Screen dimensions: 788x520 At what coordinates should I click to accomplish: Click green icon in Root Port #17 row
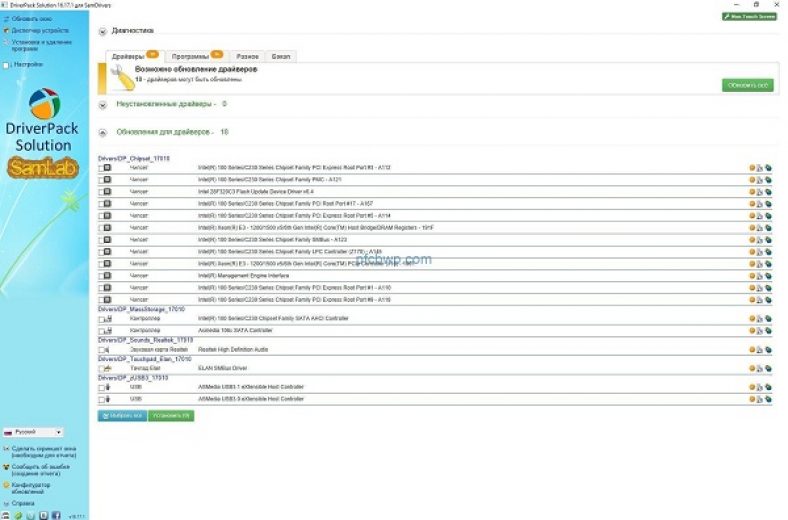(x=768, y=204)
